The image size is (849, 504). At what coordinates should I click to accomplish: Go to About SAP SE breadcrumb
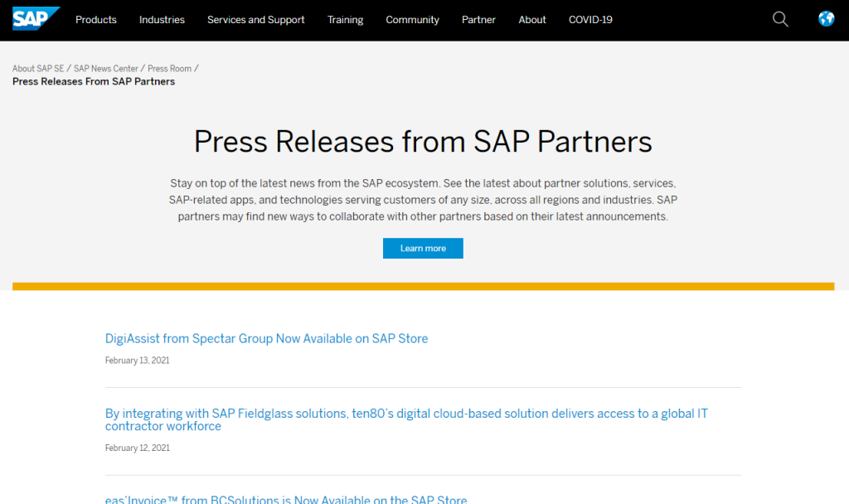click(x=38, y=69)
